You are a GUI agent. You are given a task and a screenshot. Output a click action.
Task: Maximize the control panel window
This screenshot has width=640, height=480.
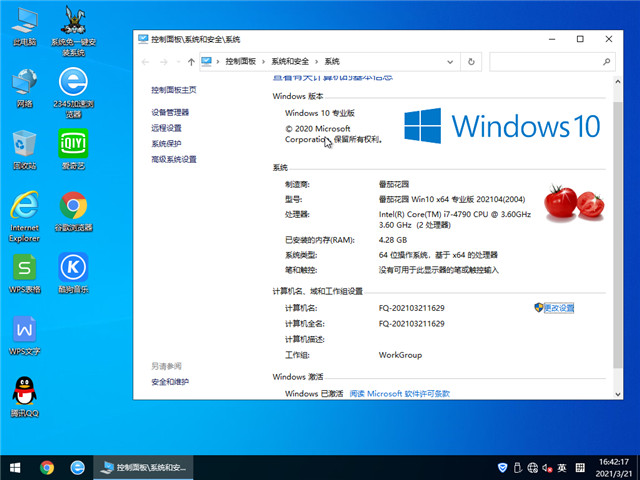[x=580, y=39]
